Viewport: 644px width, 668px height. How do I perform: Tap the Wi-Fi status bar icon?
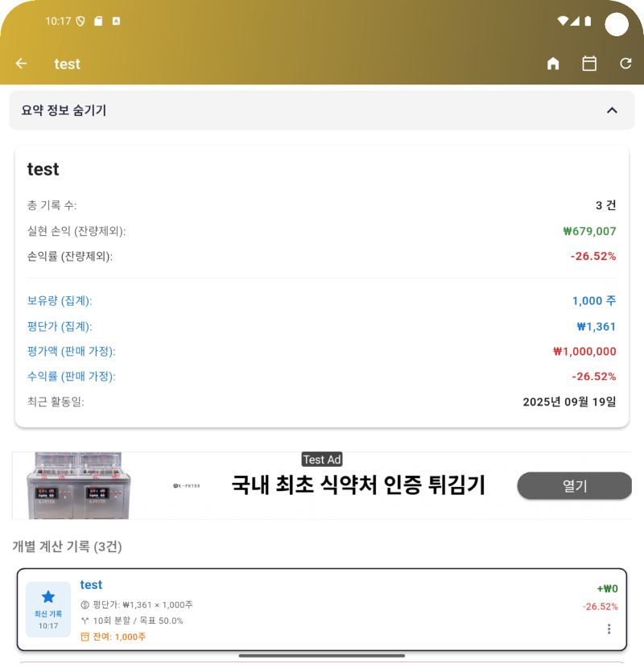[x=562, y=21]
